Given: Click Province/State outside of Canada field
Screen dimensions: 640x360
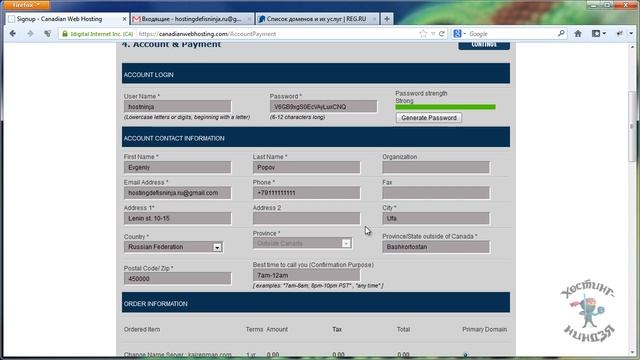Looking at the screenshot, I should click(436, 247).
